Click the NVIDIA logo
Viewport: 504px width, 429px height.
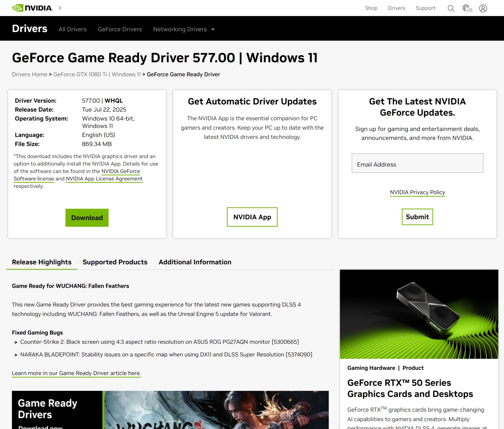click(32, 8)
